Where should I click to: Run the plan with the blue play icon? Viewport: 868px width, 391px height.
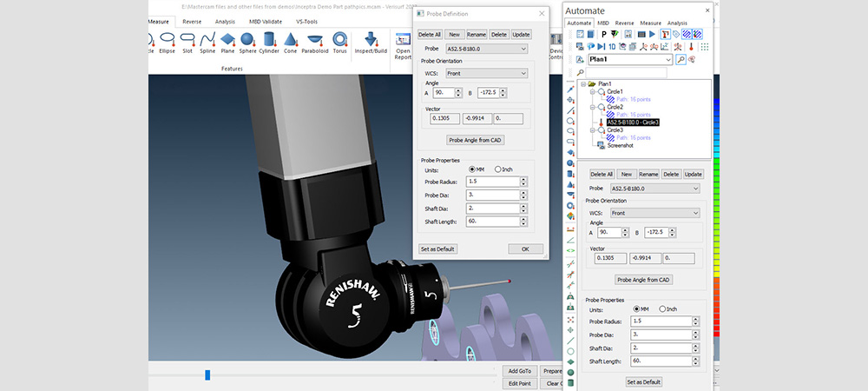[x=652, y=35]
